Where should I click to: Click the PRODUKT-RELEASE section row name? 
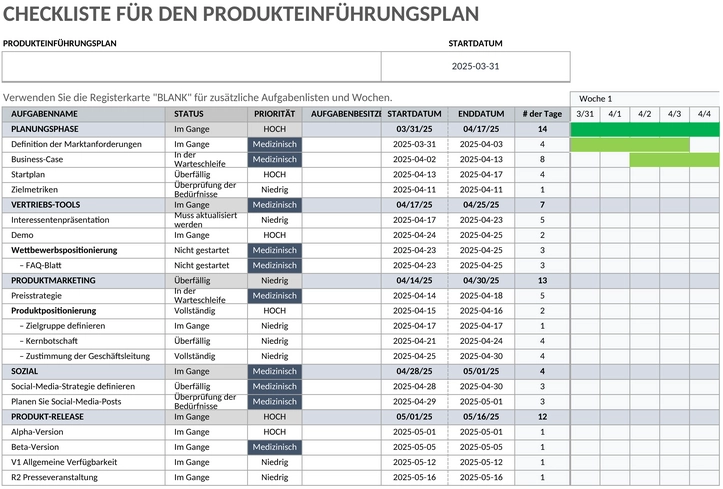(83, 417)
